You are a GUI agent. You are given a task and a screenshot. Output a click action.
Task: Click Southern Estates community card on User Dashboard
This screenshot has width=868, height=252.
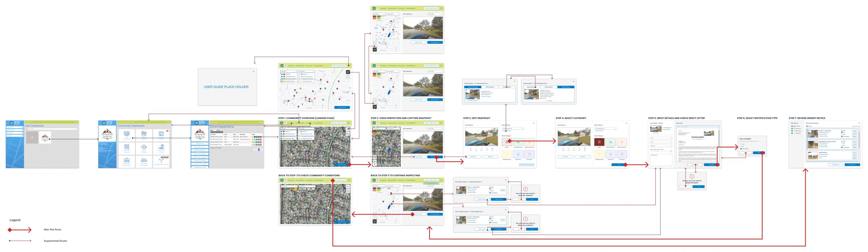click(x=45, y=138)
